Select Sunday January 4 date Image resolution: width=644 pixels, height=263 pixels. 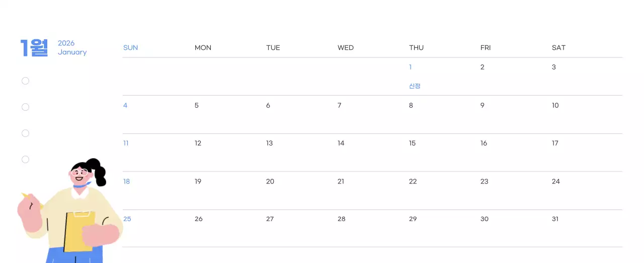[x=125, y=106]
